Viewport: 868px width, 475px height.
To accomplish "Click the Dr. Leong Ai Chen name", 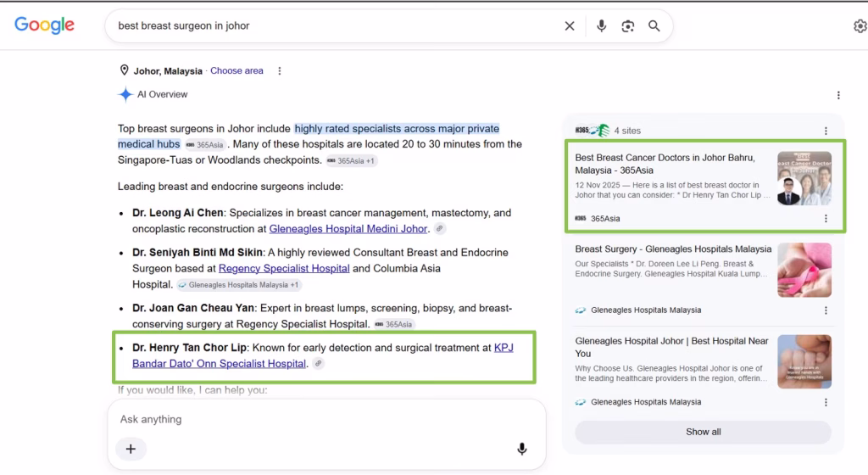I will click(178, 213).
